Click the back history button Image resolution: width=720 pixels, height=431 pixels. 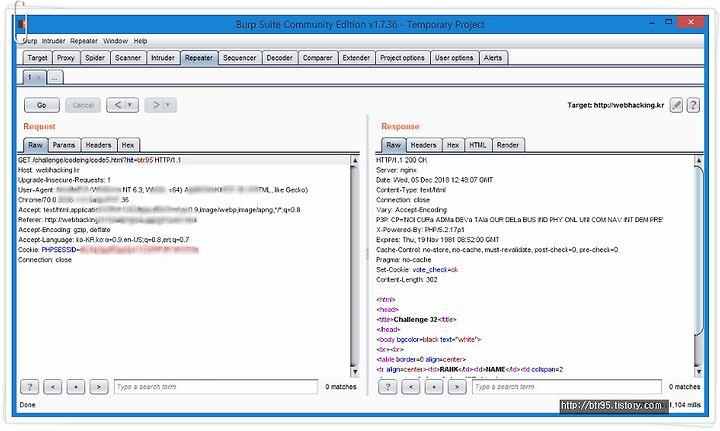[x=118, y=105]
